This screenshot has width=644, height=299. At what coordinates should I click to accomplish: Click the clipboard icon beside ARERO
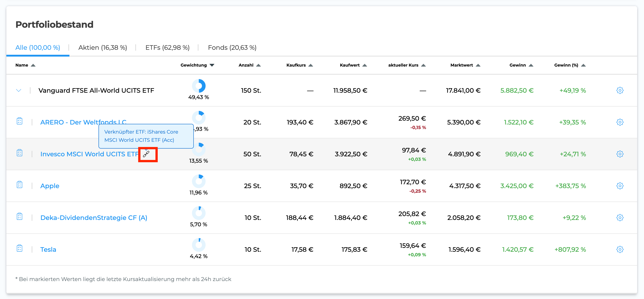coord(20,121)
